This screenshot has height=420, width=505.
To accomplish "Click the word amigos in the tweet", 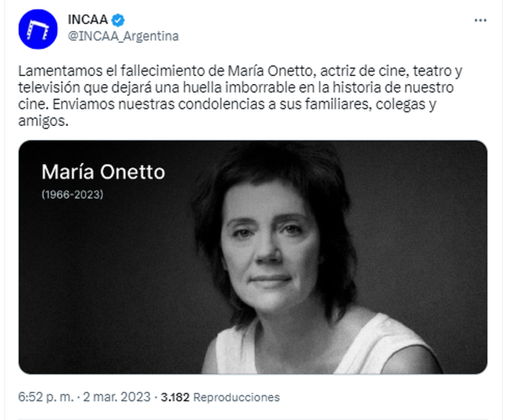I will [x=43, y=122].
